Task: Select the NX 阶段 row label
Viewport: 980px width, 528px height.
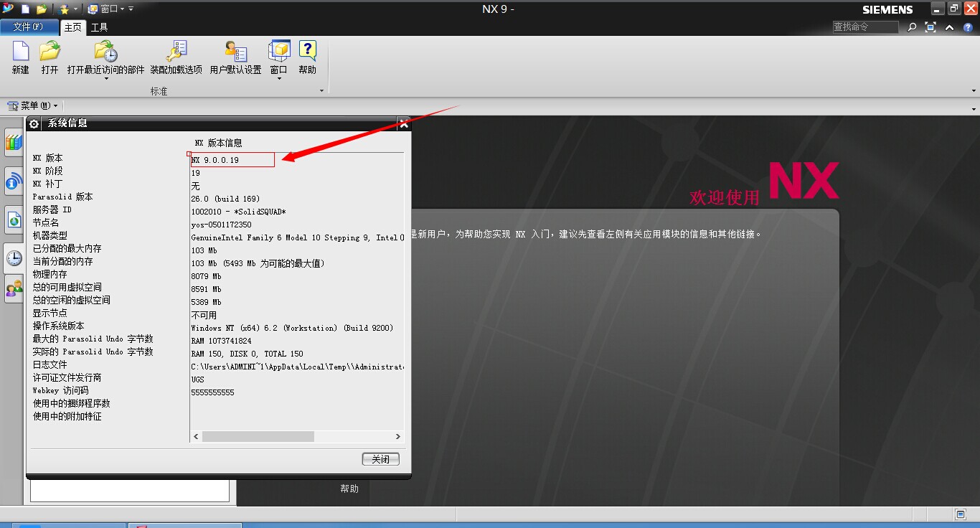Action: coord(48,171)
